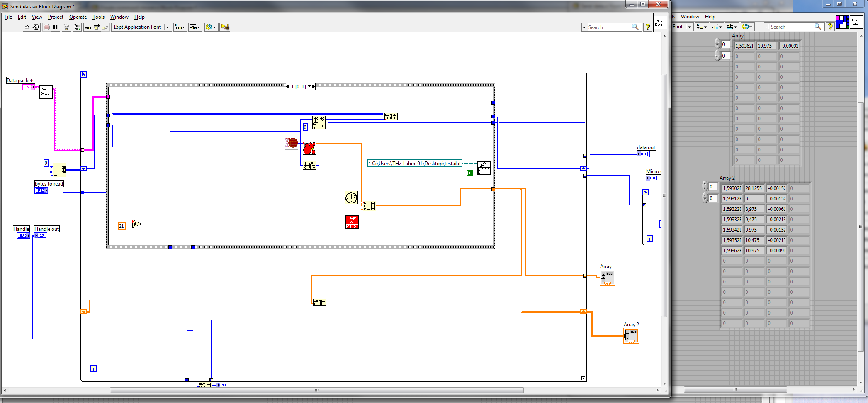Click the case structure selector dropdown arrow
868x403 pixels.
click(x=309, y=87)
